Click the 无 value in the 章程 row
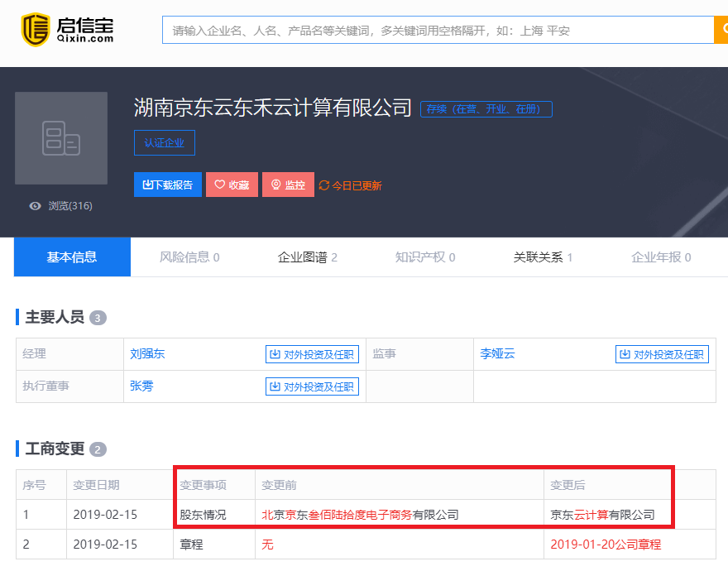This screenshot has width=728, height=571. click(267, 545)
